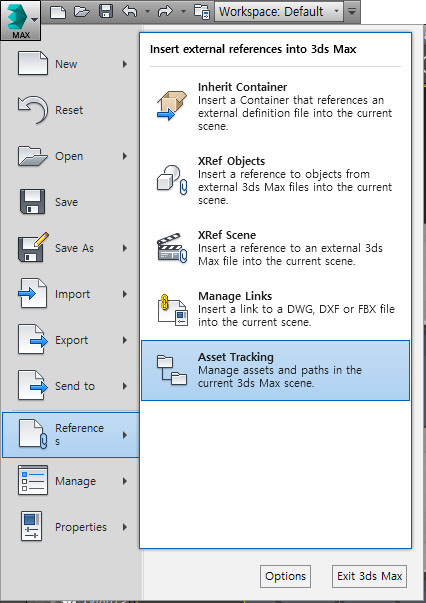426x603 pixels.
Task: Choose Reset from the application menu
Action: pos(72,110)
